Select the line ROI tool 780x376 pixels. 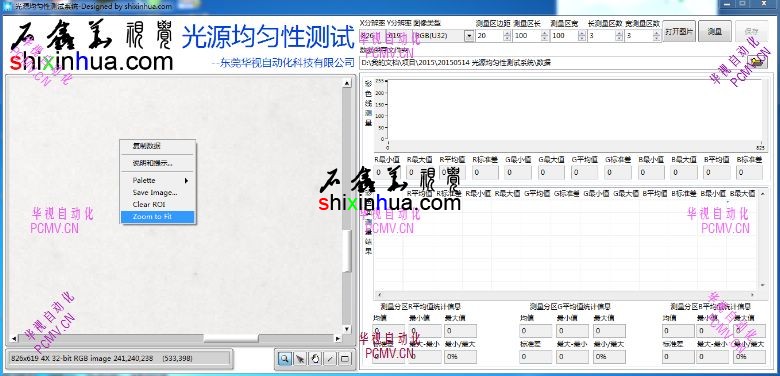tap(330, 359)
